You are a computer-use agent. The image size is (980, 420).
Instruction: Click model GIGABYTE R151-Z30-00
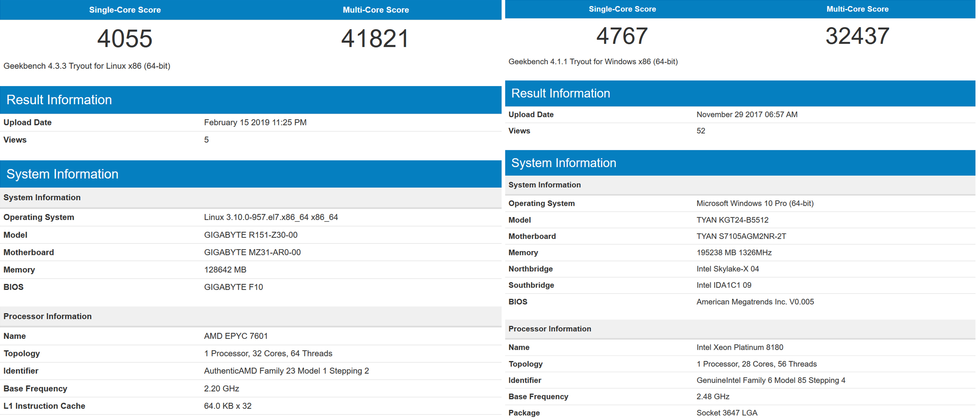pyautogui.click(x=251, y=235)
